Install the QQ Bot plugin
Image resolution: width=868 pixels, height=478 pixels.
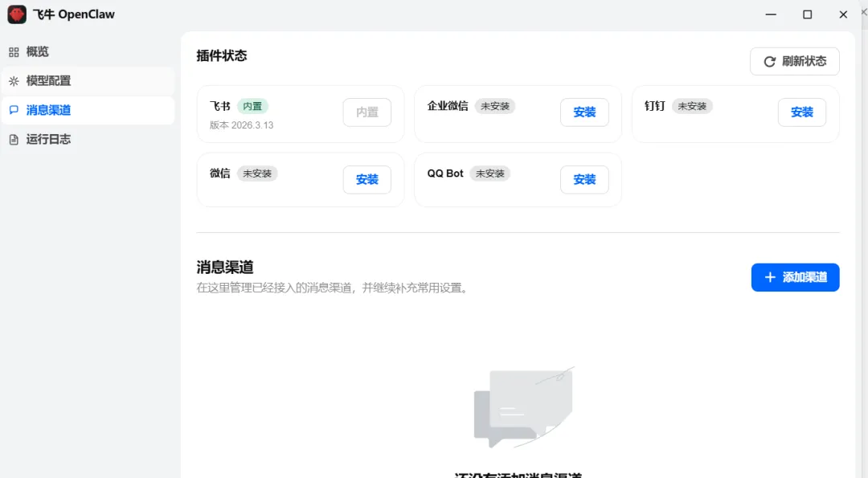point(584,180)
